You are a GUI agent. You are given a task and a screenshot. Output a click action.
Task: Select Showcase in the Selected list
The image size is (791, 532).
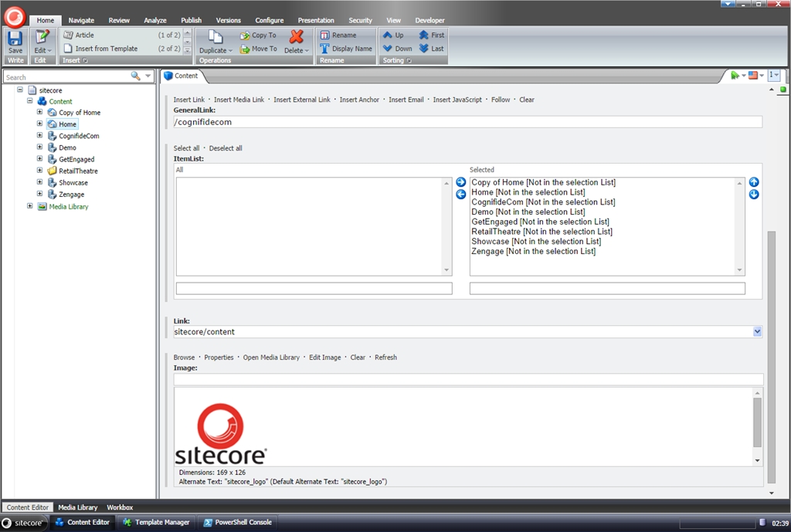[536, 241]
